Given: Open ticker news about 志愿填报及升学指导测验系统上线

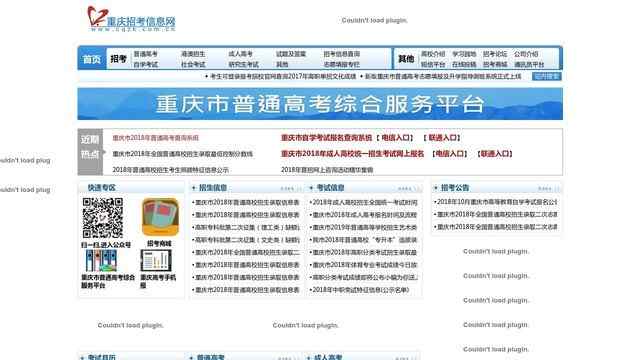Looking at the screenshot, I should [x=443, y=76].
